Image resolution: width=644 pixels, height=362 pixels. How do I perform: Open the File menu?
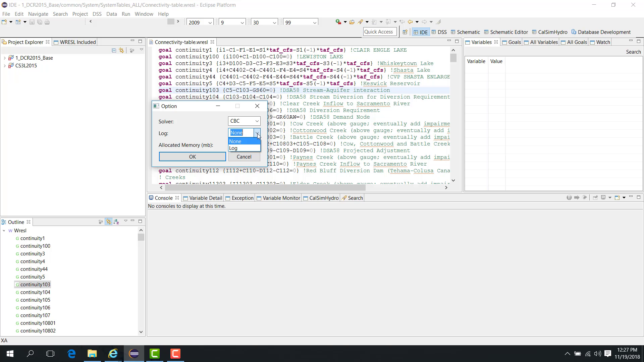(6, 14)
